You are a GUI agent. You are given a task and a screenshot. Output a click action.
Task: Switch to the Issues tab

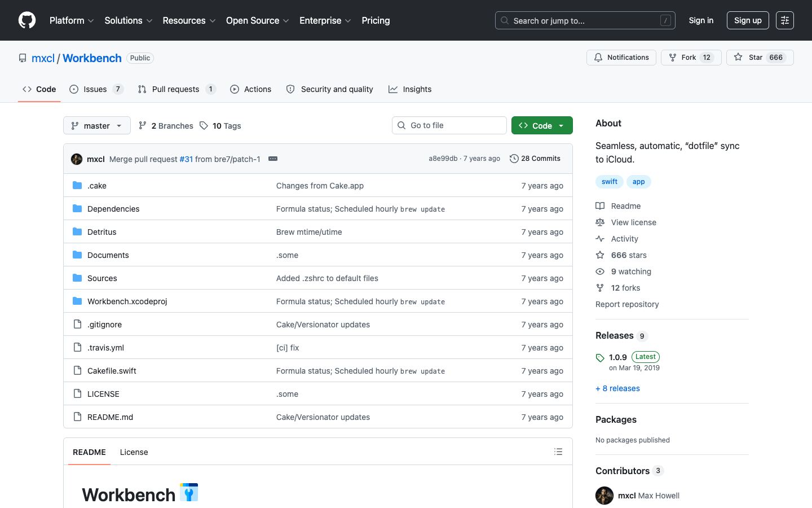coord(96,89)
